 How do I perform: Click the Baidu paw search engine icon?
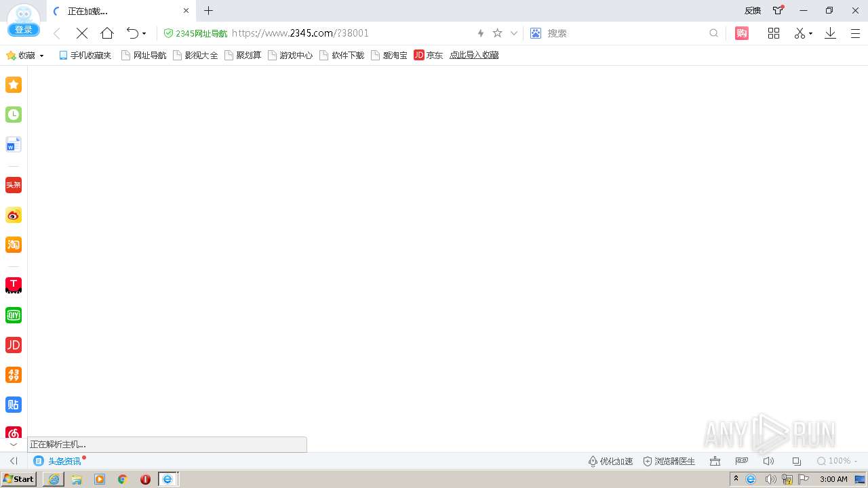pyautogui.click(x=536, y=33)
